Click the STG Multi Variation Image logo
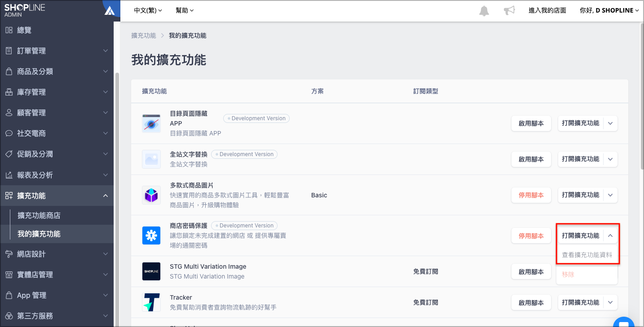This screenshot has height=327, width=644. coord(151,271)
